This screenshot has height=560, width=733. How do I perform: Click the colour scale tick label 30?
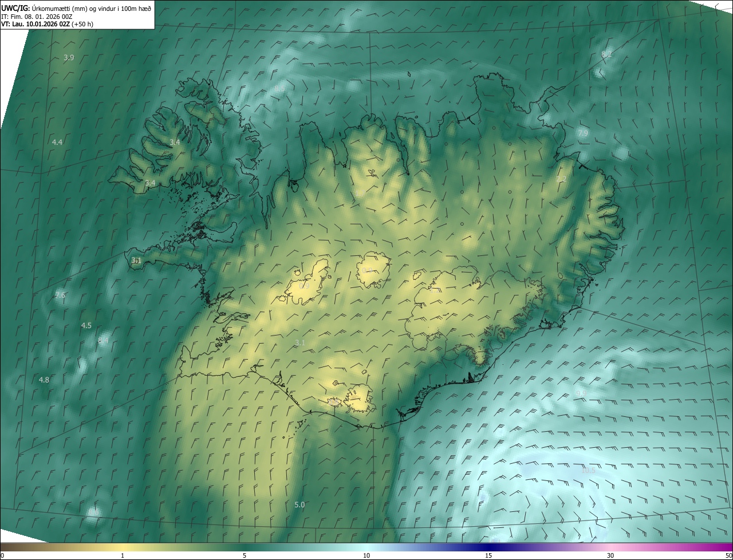[x=610, y=555]
